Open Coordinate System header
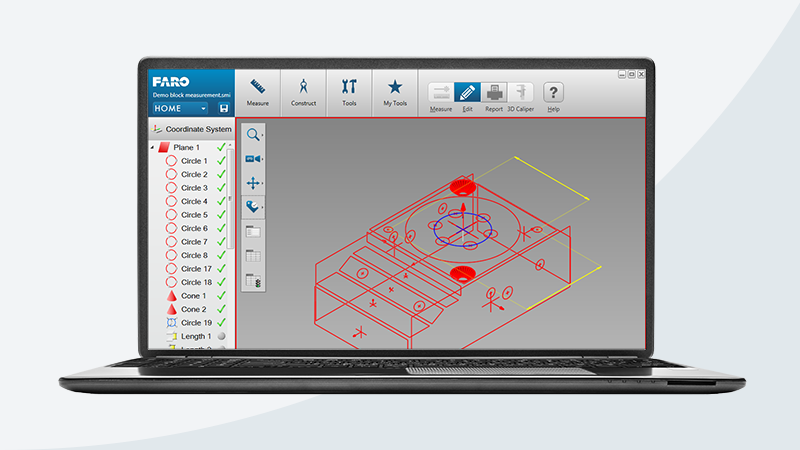Image resolution: width=800 pixels, height=450 pixels. [x=192, y=129]
